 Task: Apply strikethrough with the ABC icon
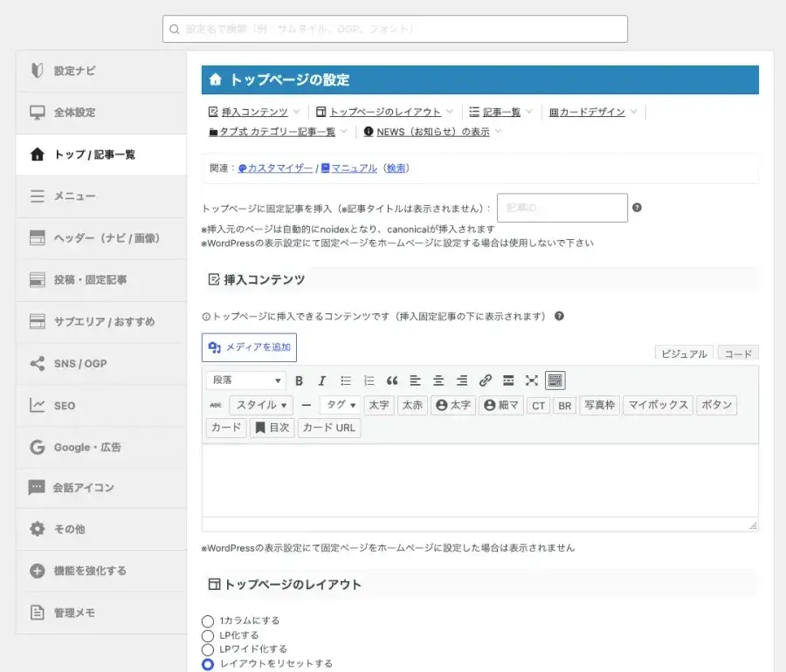(216, 405)
